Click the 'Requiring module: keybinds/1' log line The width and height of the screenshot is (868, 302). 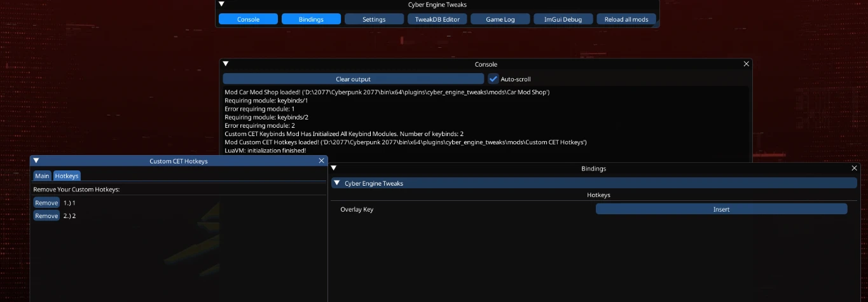pyautogui.click(x=266, y=100)
